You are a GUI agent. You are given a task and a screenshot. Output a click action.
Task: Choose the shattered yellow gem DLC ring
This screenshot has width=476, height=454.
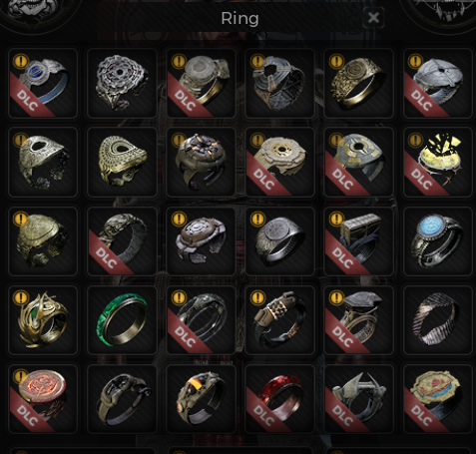pos(438,162)
